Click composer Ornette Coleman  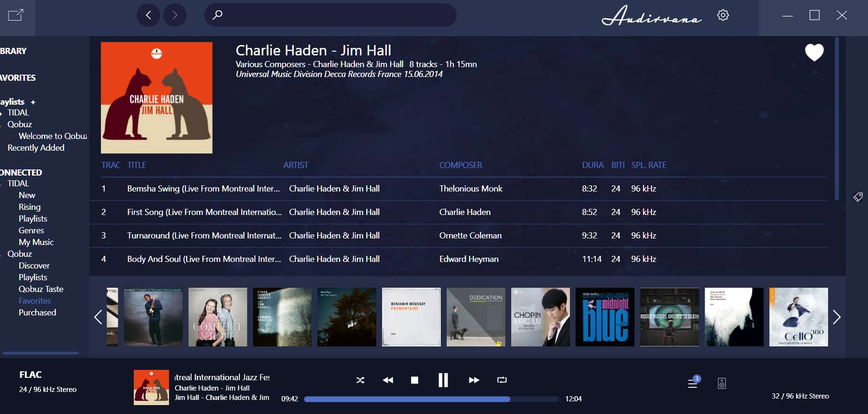470,236
